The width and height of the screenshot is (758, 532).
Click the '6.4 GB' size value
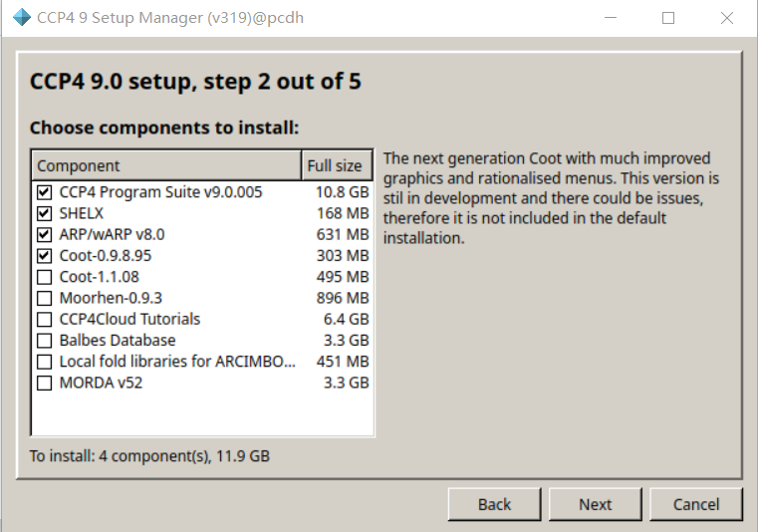tap(346, 320)
